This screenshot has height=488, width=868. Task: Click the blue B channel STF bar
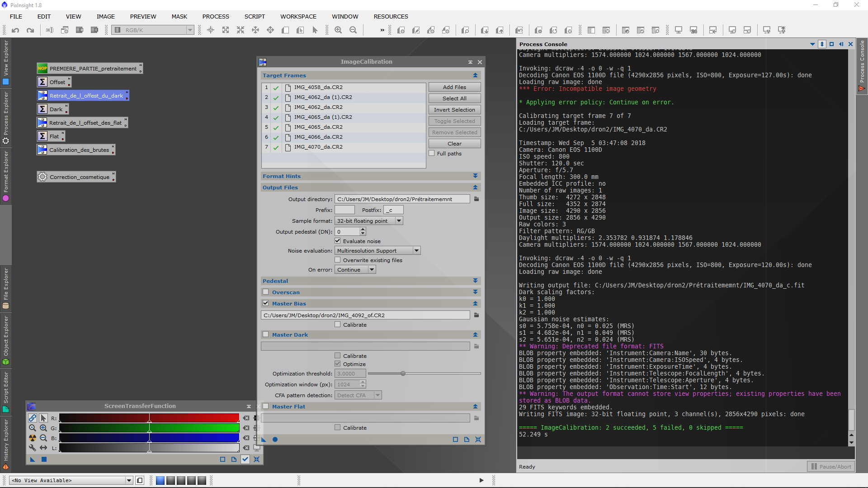coord(149,438)
